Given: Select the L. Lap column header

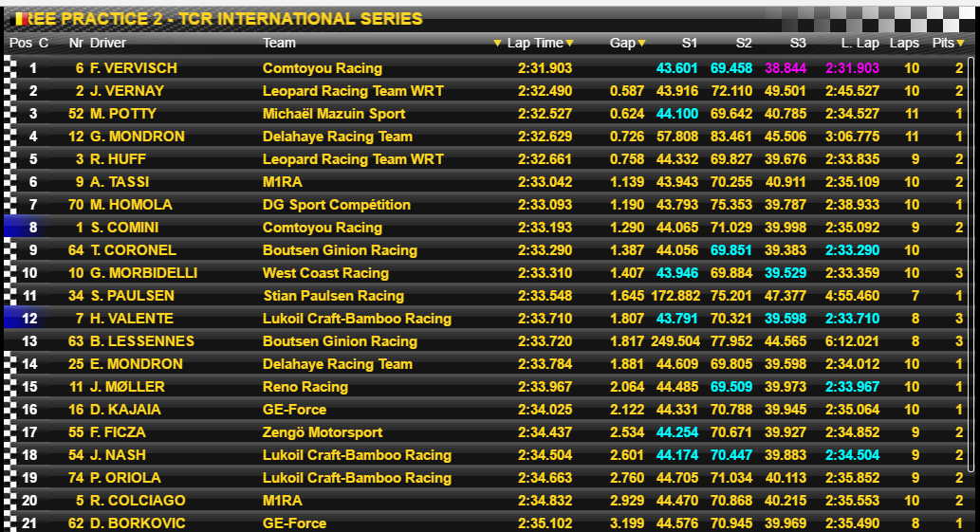Looking at the screenshot, I should point(860,43).
